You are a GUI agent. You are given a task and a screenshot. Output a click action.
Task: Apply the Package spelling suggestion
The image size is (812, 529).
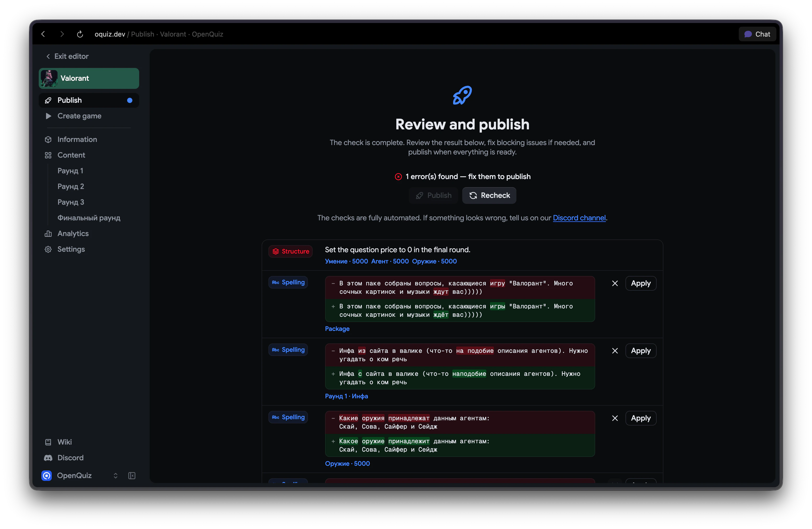[641, 283]
